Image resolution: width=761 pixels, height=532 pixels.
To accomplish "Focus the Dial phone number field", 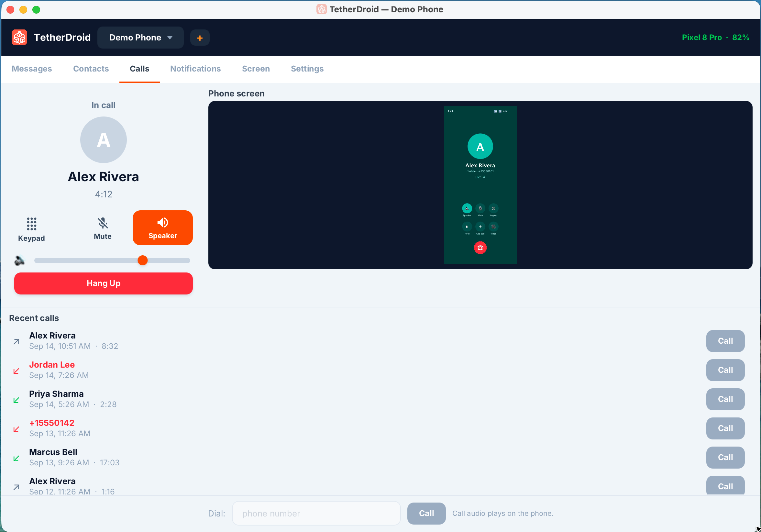I will point(316,514).
